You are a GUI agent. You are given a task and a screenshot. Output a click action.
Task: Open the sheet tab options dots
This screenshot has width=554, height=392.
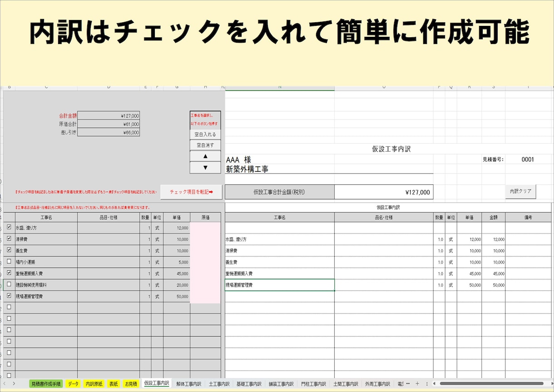[x=427, y=384]
